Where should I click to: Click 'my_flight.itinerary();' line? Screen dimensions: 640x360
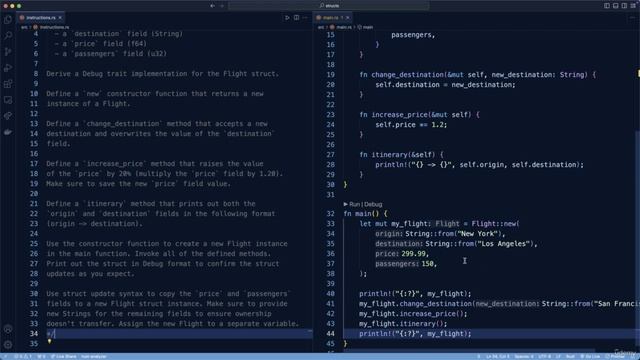pos(403,324)
